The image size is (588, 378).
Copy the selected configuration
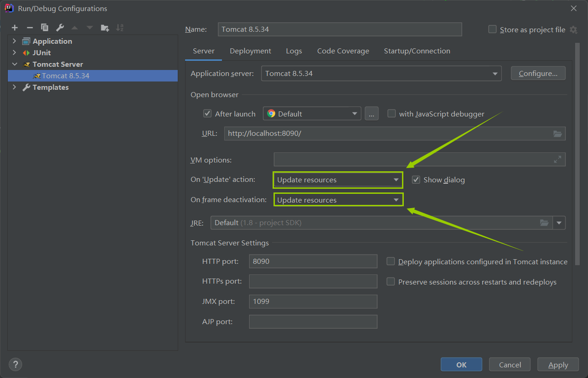[x=45, y=28]
